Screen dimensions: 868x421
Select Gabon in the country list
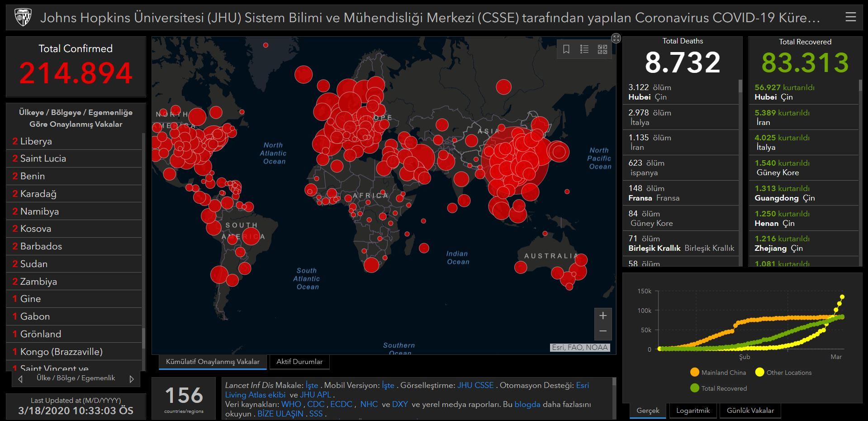74,316
